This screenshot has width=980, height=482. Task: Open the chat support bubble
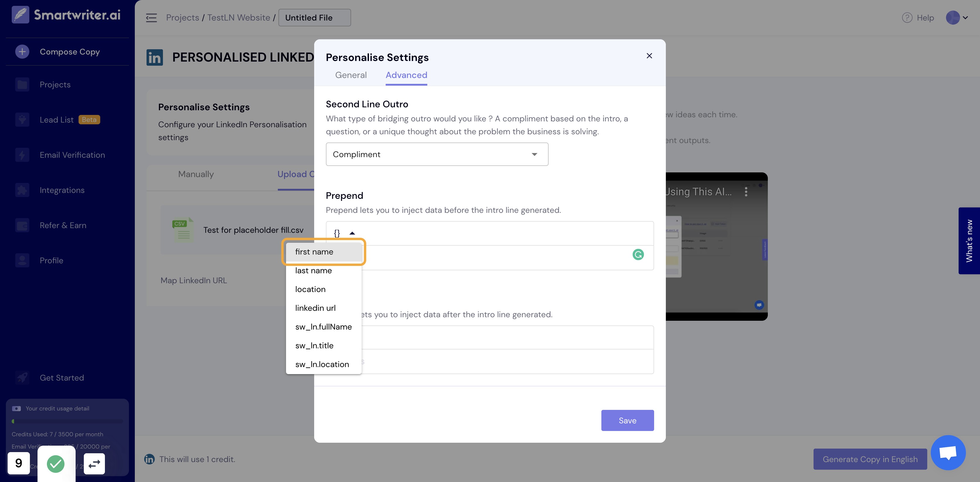click(948, 453)
